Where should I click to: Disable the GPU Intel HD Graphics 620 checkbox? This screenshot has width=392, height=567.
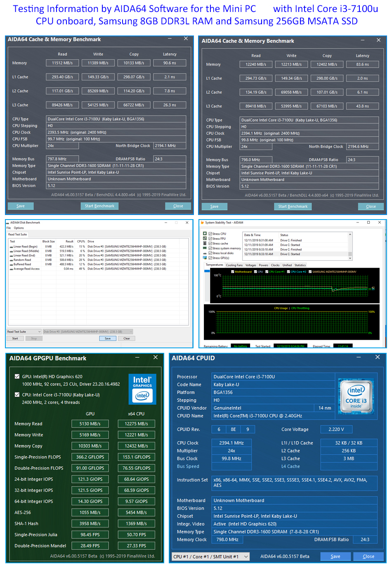(17, 376)
